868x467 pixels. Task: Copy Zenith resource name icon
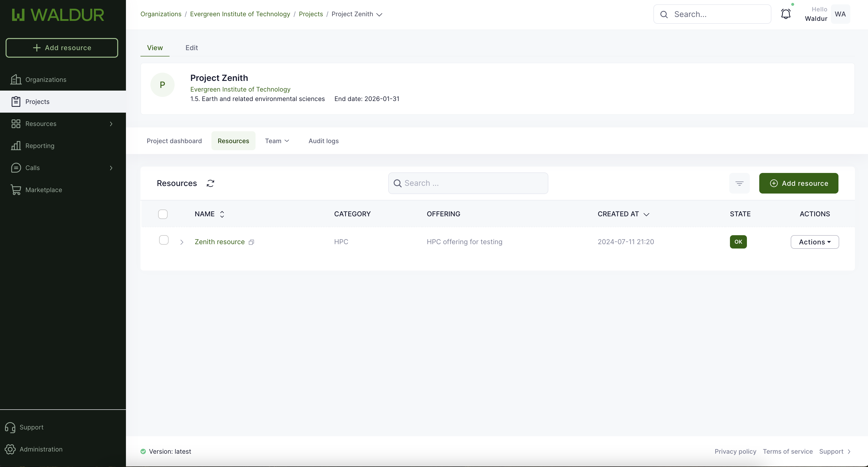(x=251, y=242)
